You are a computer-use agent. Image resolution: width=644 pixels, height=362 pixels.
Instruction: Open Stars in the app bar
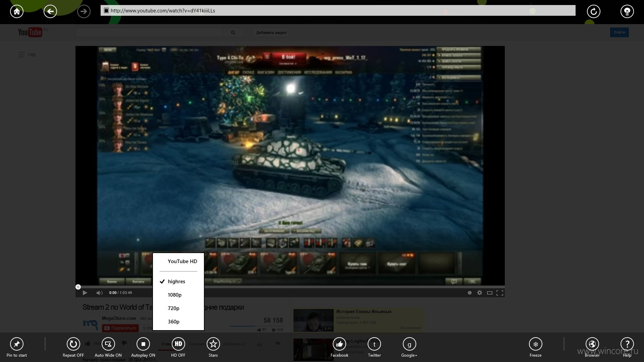(213, 347)
